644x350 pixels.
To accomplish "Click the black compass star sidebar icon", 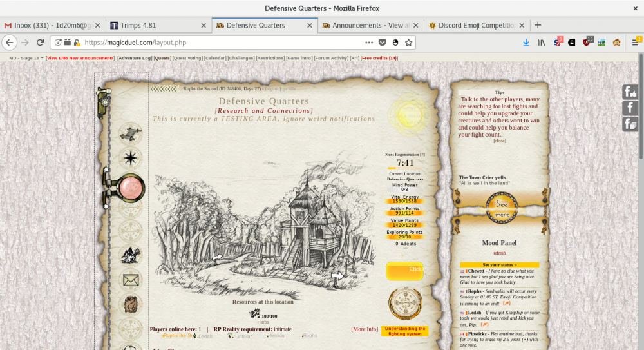I will (x=131, y=158).
